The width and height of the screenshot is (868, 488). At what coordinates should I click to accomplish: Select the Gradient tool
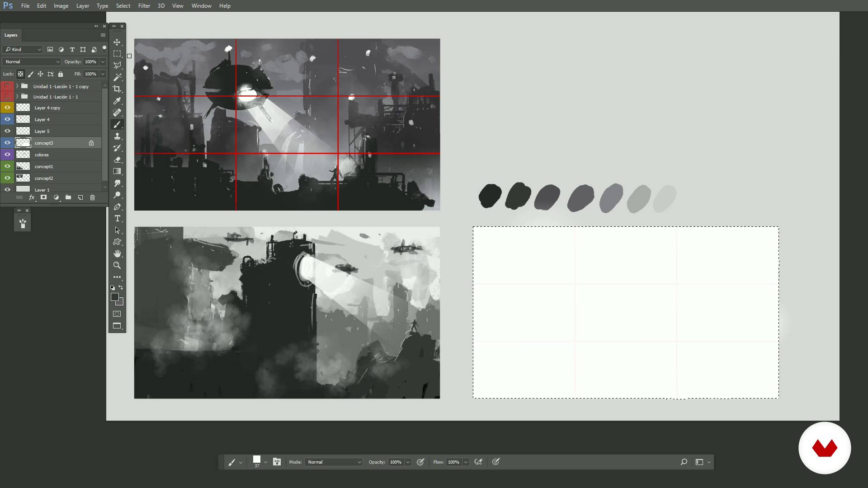117,171
